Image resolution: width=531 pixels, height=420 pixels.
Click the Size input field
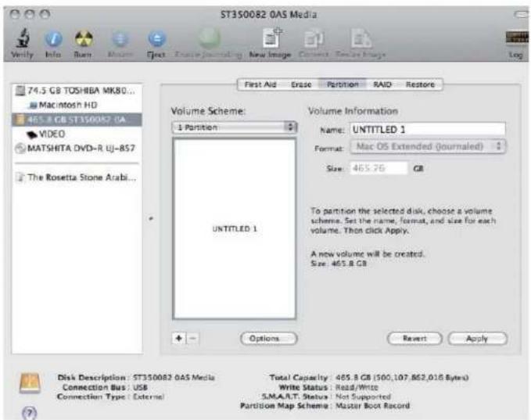pyautogui.click(x=379, y=168)
